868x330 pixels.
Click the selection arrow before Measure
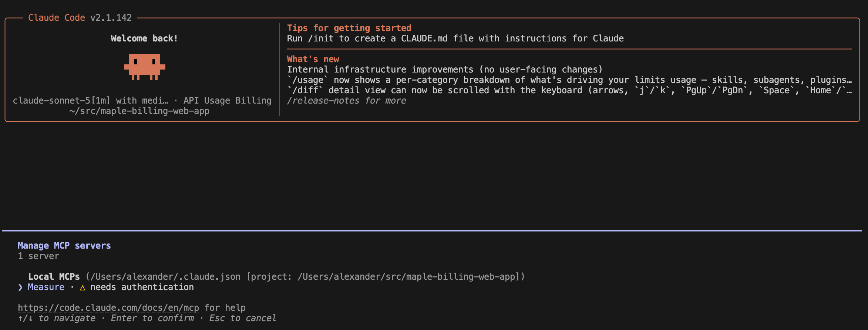20,287
